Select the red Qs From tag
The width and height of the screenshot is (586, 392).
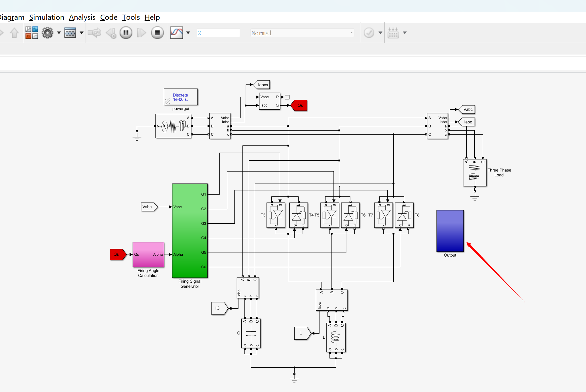click(x=118, y=255)
